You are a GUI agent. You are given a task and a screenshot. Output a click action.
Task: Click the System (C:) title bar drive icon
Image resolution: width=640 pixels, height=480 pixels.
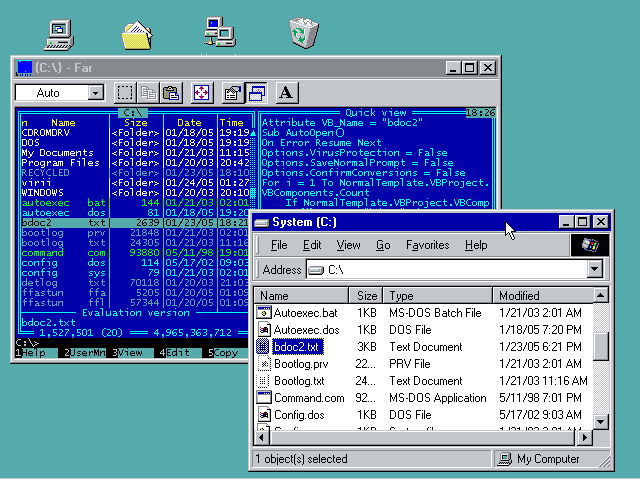point(262,222)
